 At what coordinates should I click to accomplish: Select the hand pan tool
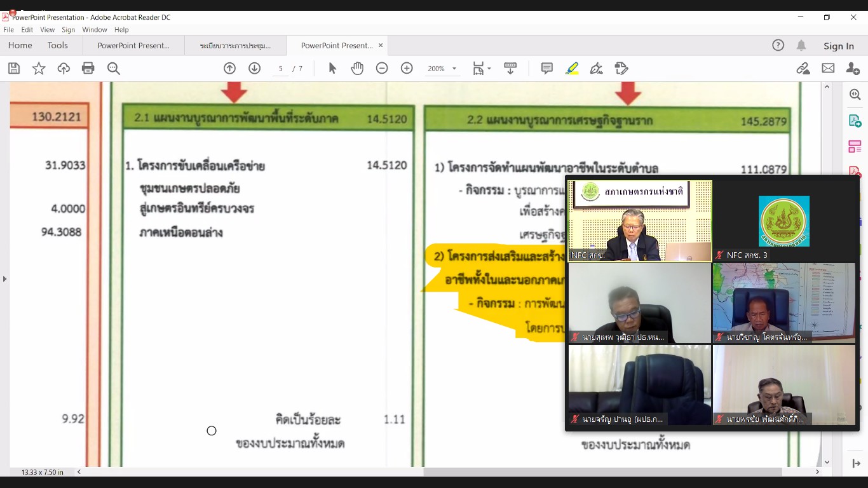click(357, 69)
